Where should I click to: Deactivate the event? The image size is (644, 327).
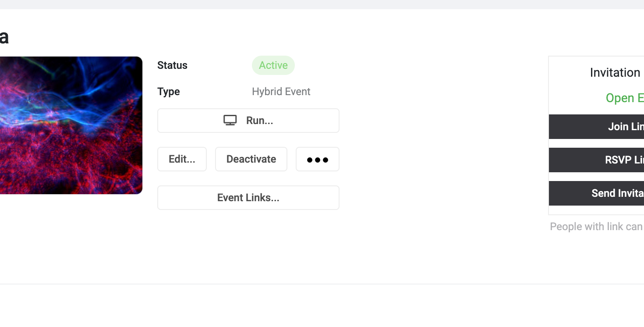(251, 159)
